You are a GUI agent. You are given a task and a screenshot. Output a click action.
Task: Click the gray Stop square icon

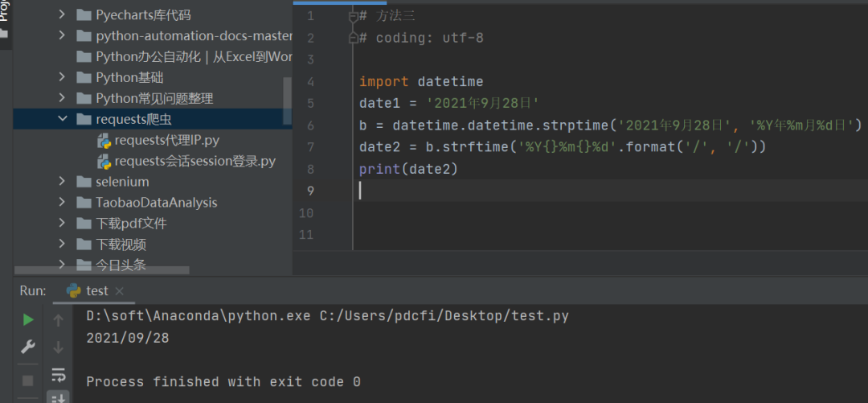tap(27, 380)
